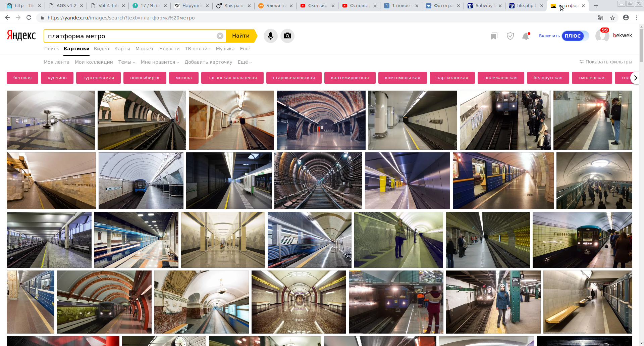Image resolution: width=644 pixels, height=346 pixels.
Task: Switch to the Видео tab
Action: point(101,49)
